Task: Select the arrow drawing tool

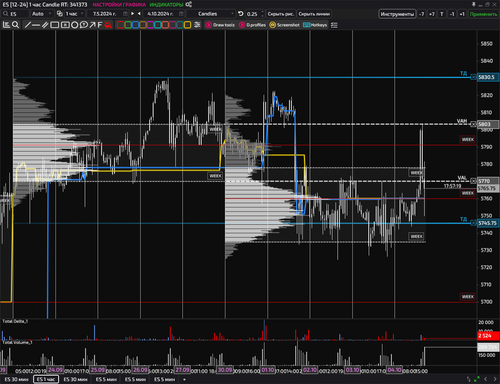Action: (92, 25)
